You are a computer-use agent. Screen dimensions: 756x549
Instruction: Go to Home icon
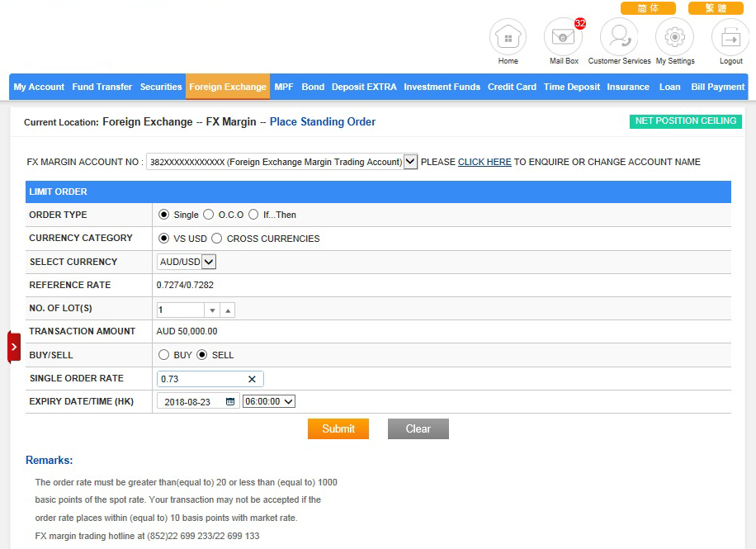(x=508, y=37)
